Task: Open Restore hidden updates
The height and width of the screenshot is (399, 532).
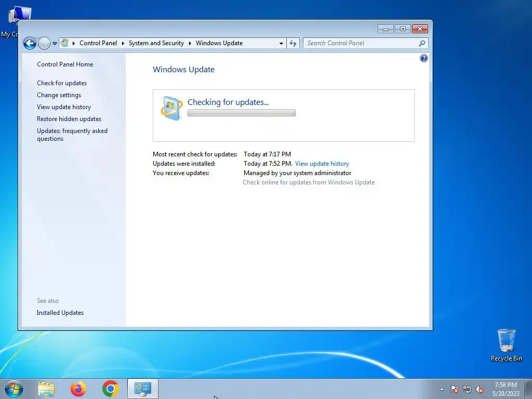Action: 69,119
